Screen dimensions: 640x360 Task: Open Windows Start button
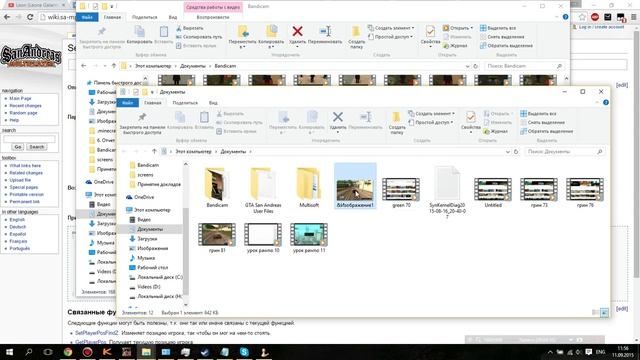[9, 352]
